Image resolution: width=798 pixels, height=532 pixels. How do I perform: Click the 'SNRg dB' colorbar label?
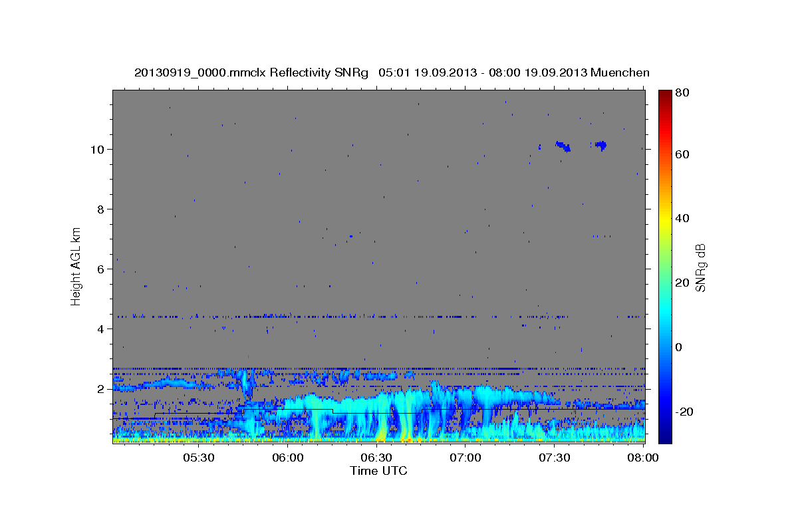click(700, 267)
